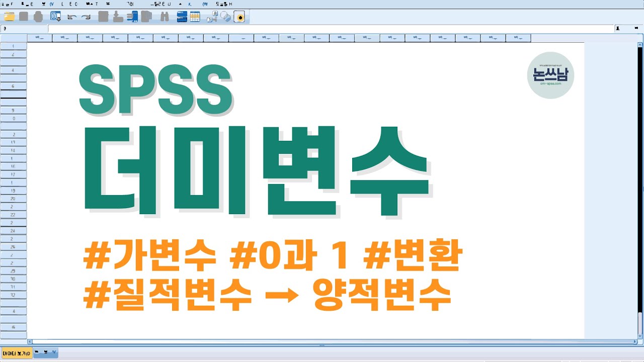Click the vertical scrollbar track
644x362 pixels.
click(x=640, y=191)
